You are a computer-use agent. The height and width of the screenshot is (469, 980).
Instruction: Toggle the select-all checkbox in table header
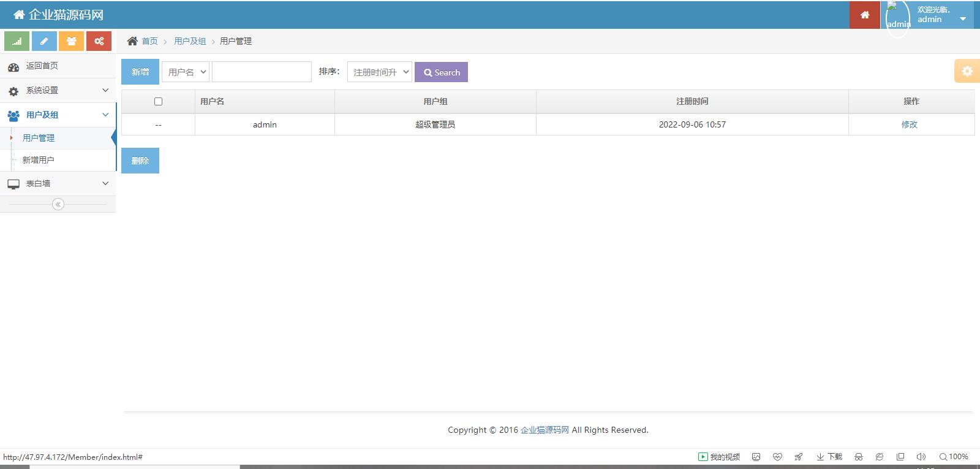pyautogui.click(x=158, y=102)
